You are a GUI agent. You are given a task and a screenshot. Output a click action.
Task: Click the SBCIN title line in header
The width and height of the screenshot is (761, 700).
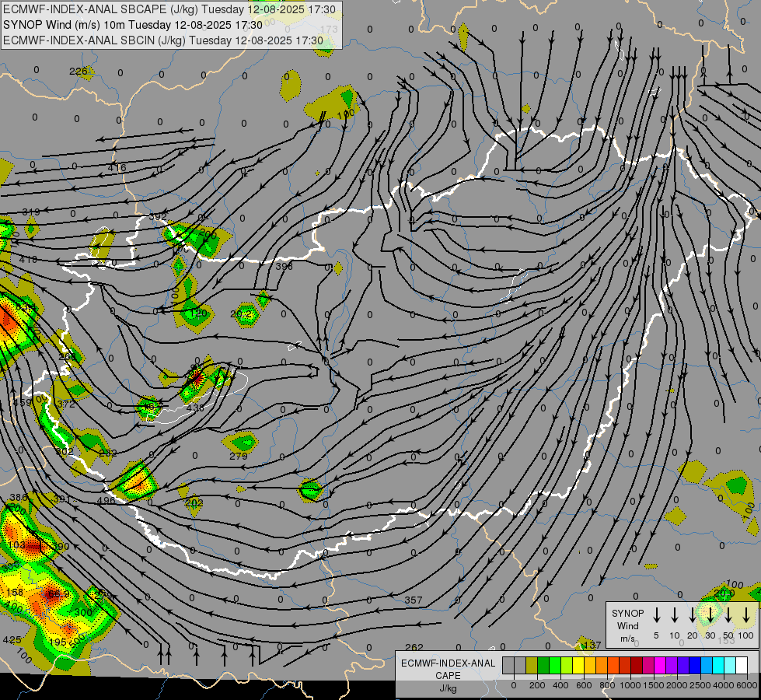[x=163, y=40]
